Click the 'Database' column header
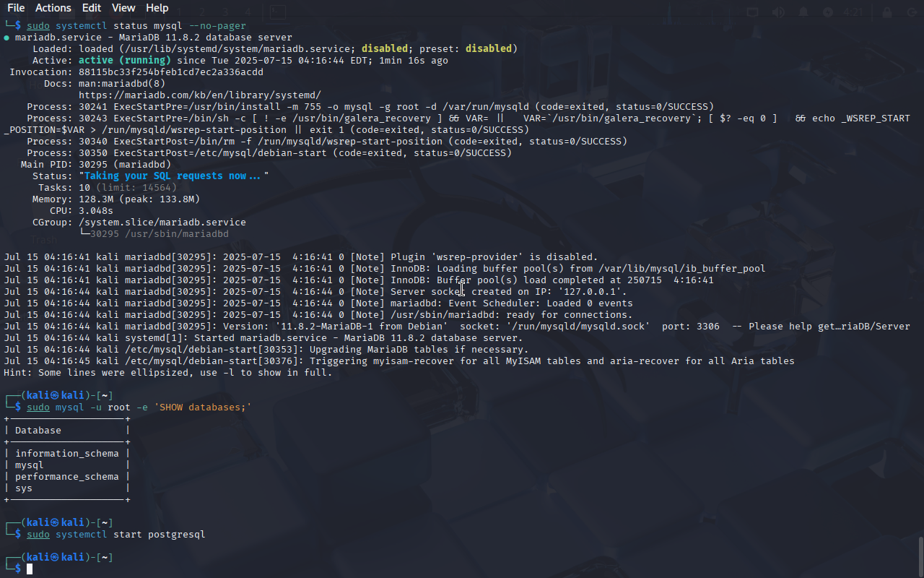Image resolution: width=924 pixels, height=578 pixels. (x=38, y=431)
